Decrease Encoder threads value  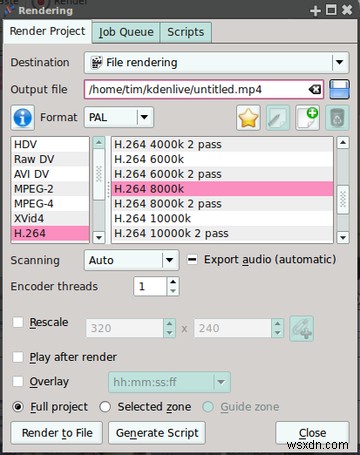click(173, 291)
